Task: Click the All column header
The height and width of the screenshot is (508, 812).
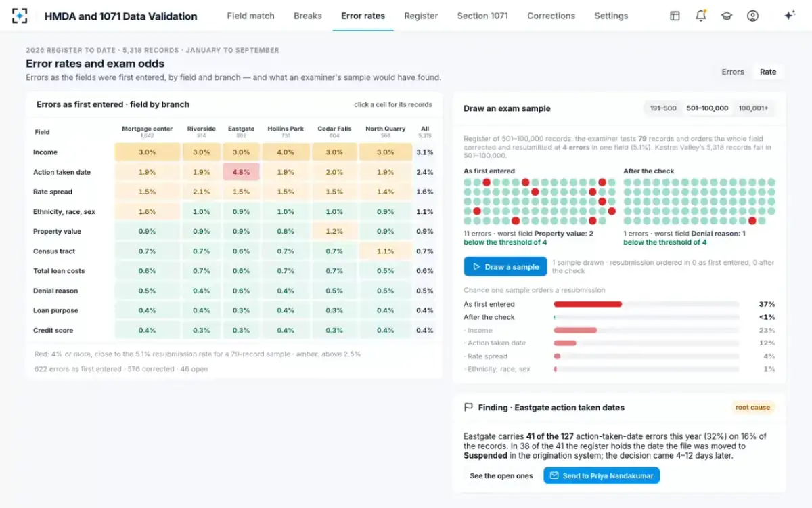Action: click(x=425, y=131)
